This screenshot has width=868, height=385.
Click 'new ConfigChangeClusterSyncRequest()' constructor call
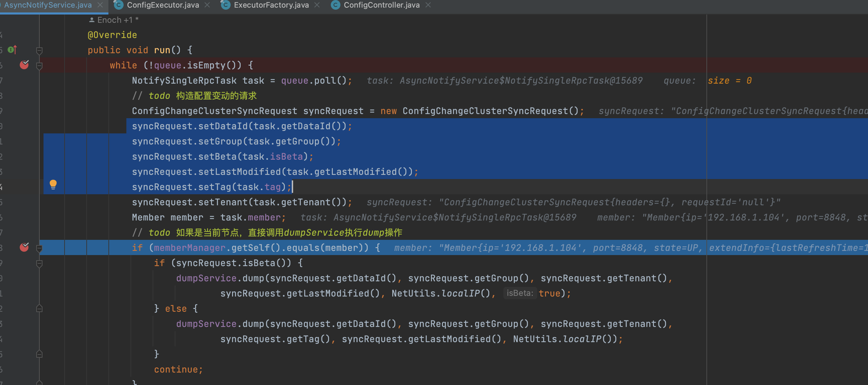480,111
